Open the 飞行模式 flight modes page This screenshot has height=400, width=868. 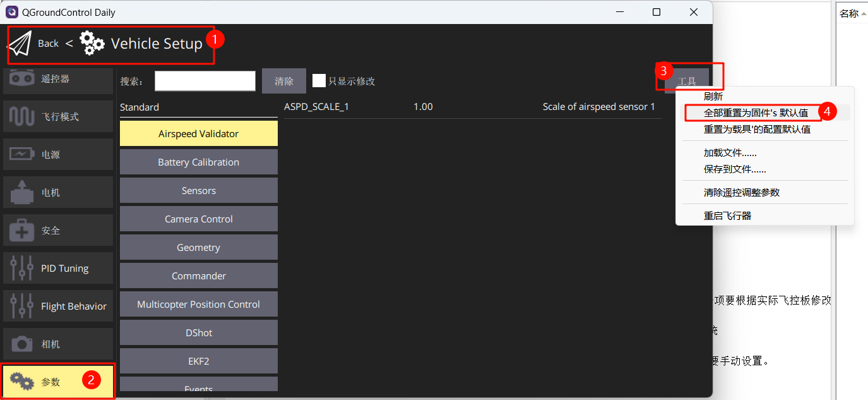coord(58,117)
